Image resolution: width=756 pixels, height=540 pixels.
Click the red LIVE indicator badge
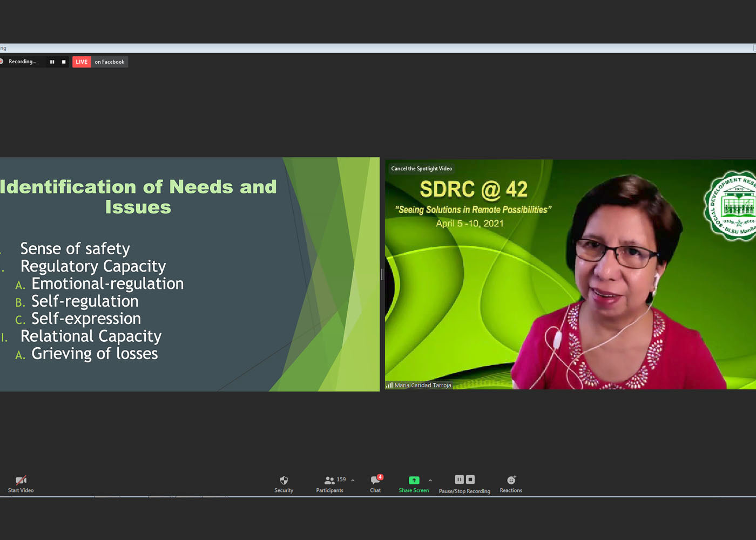82,62
